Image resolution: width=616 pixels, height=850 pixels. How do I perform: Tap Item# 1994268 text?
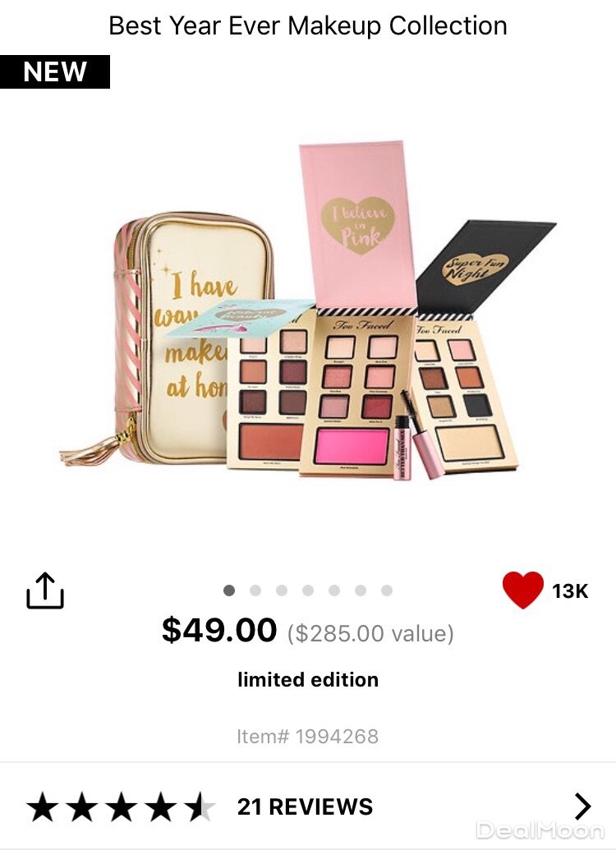point(307,736)
